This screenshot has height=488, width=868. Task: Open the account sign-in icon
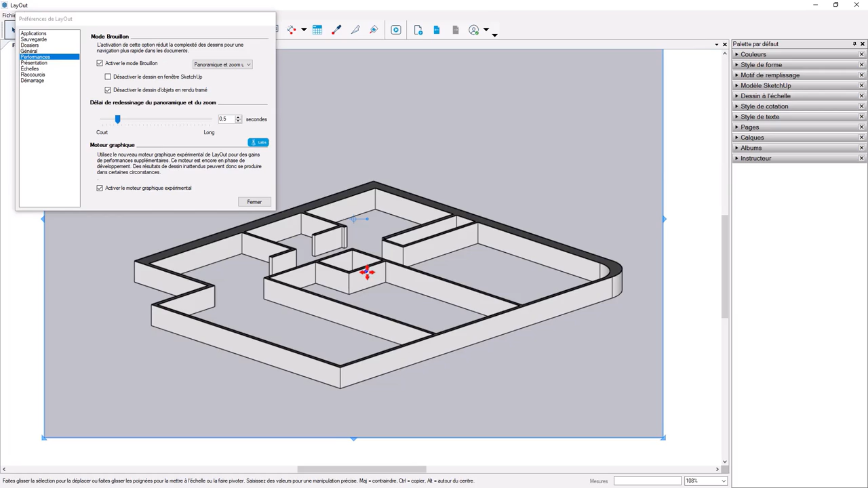point(474,30)
